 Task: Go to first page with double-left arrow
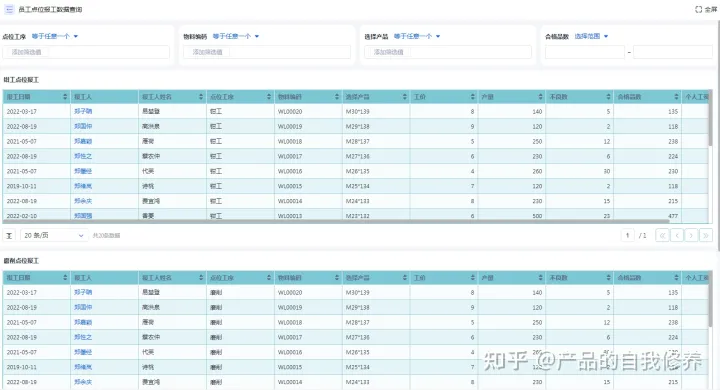click(x=662, y=235)
